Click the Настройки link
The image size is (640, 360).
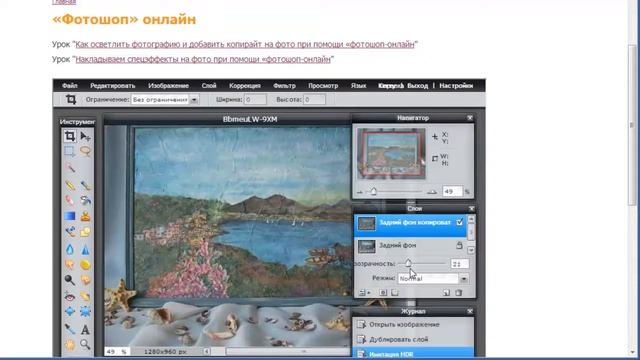click(456, 86)
